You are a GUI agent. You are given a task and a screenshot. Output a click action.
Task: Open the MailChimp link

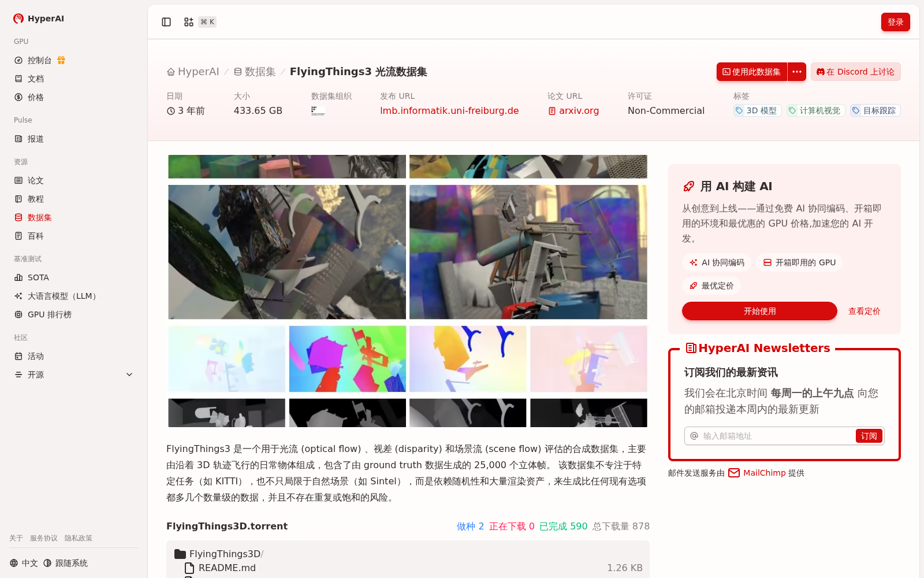pyautogui.click(x=764, y=473)
